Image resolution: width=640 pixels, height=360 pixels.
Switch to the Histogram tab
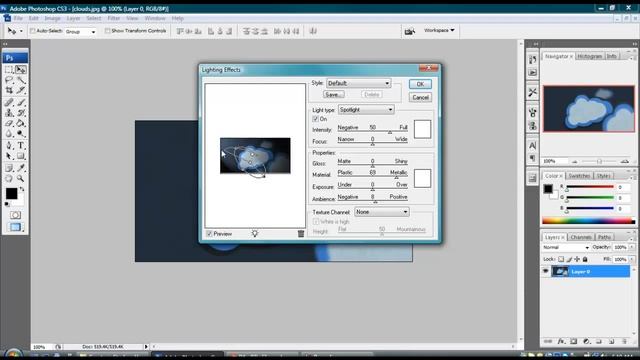[589, 56]
